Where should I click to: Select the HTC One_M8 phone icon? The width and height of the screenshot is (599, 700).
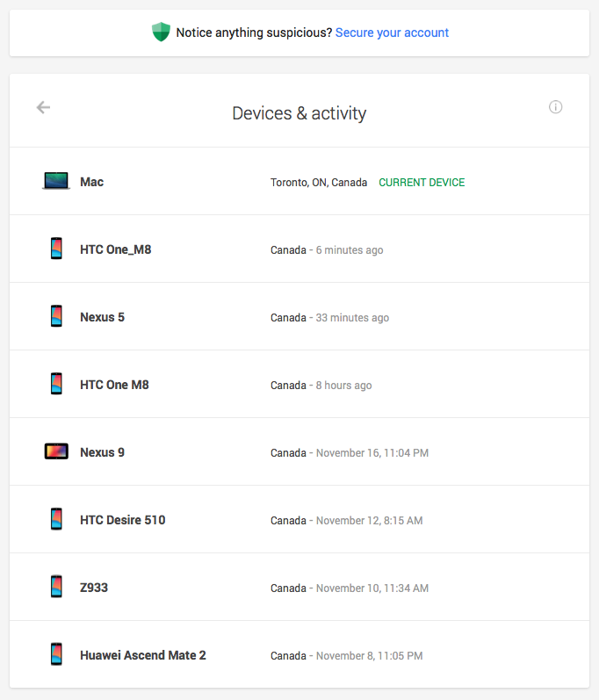tap(56, 249)
